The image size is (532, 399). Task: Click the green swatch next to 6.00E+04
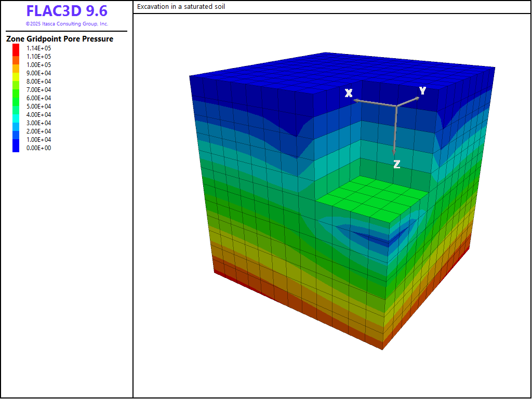[16, 98]
